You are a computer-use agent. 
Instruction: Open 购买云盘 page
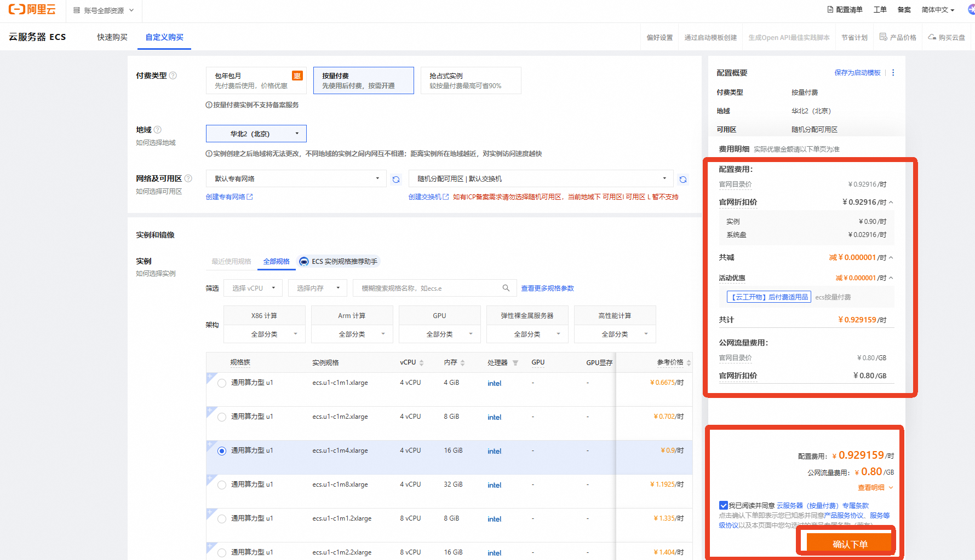tap(947, 37)
